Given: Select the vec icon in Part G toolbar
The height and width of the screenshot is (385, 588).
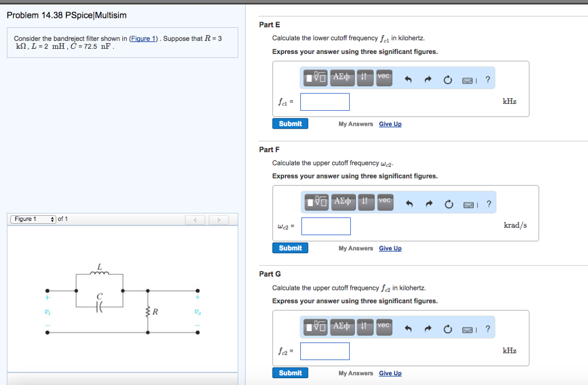Looking at the screenshot, I should click(384, 327).
